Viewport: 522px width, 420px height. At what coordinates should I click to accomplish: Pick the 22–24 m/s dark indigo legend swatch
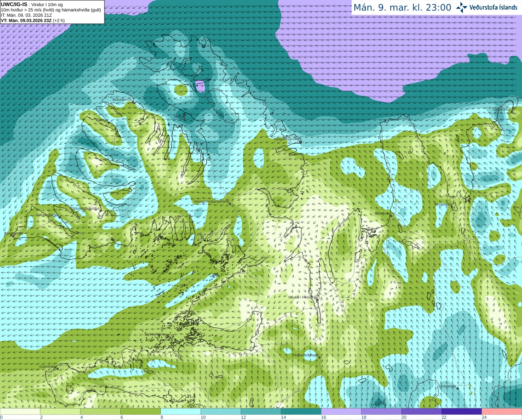click(462, 411)
